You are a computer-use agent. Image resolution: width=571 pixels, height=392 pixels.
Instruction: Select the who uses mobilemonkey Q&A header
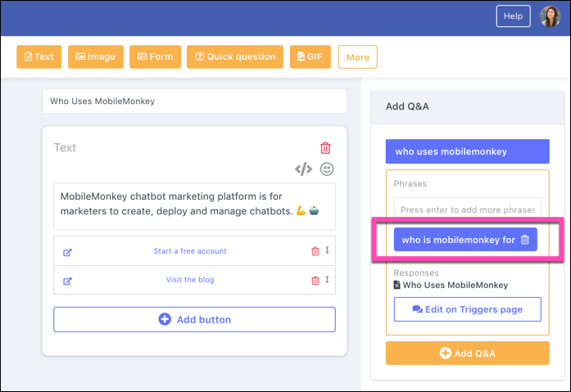(468, 151)
